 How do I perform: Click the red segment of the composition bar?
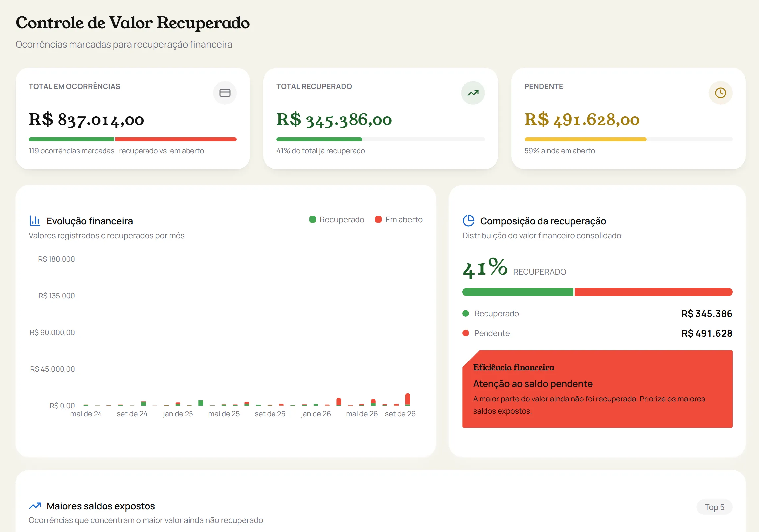[653, 292]
